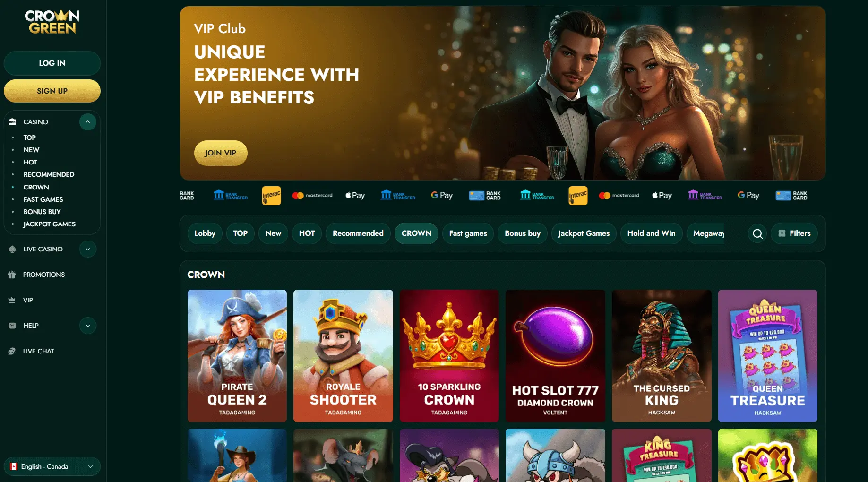Open the game search magnifier icon
This screenshot has height=482, width=868.
(757, 233)
